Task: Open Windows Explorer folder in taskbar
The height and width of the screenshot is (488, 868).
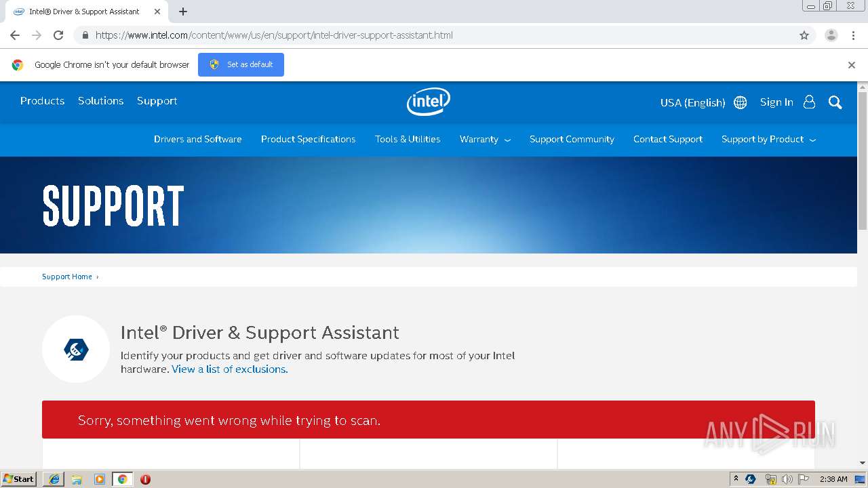Action: [77, 479]
